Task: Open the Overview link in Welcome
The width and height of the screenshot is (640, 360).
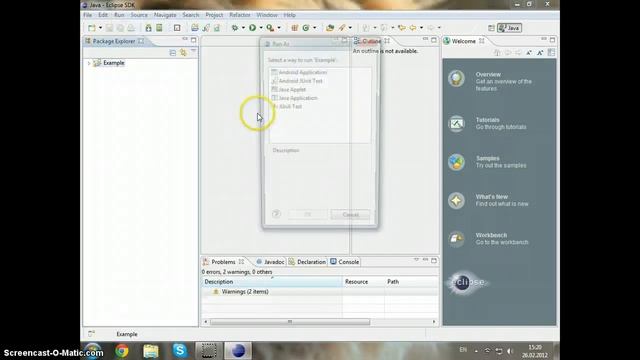Action: click(x=488, y=74)
